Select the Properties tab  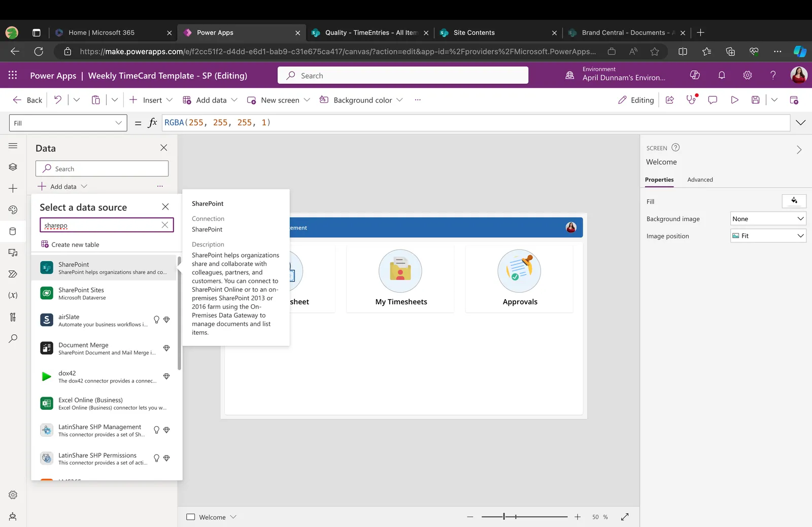click(659, 180)
